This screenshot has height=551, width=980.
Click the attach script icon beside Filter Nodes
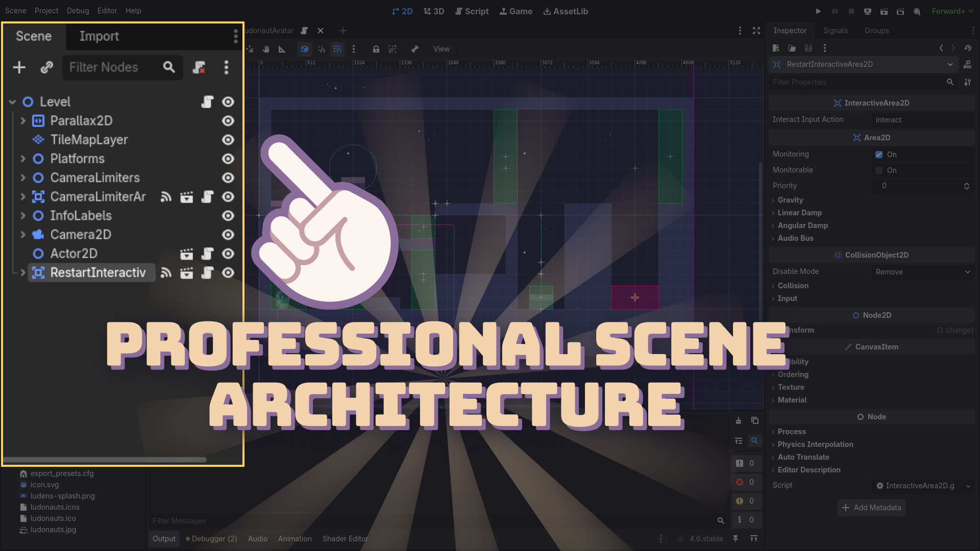(199, 67)
